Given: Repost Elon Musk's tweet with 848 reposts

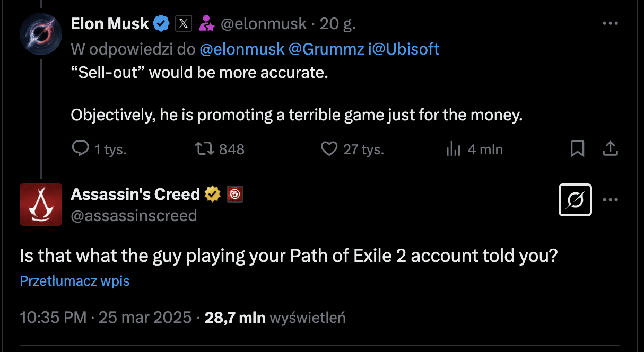Looking at the screenshot, I should (205, 149).
